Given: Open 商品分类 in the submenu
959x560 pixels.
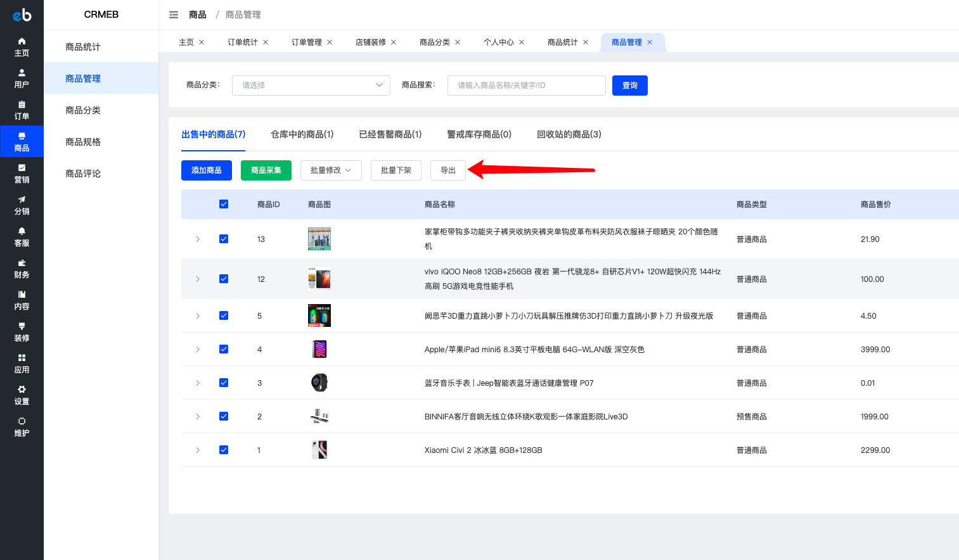Looking at the screenshot, I should 101,110.
